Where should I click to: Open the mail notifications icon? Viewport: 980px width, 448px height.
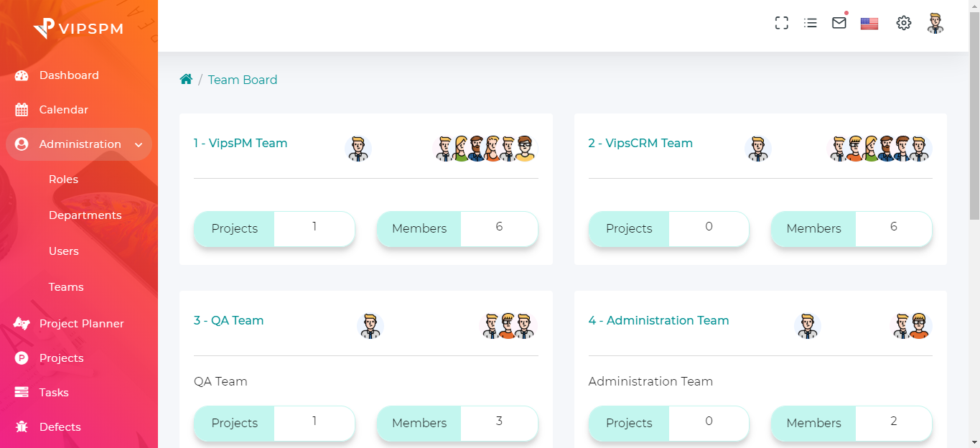click(x=839, y=23)
